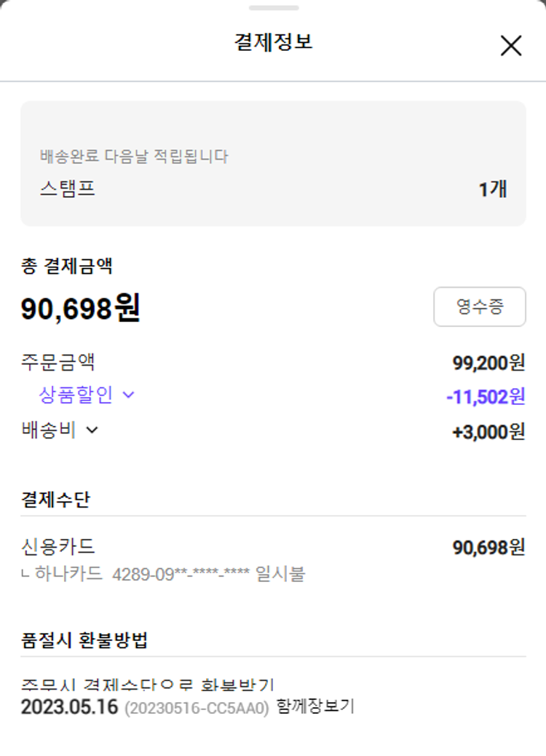Click the large 90,698원 total amount
Screen dimensions: 546x756
pos(80,309)
